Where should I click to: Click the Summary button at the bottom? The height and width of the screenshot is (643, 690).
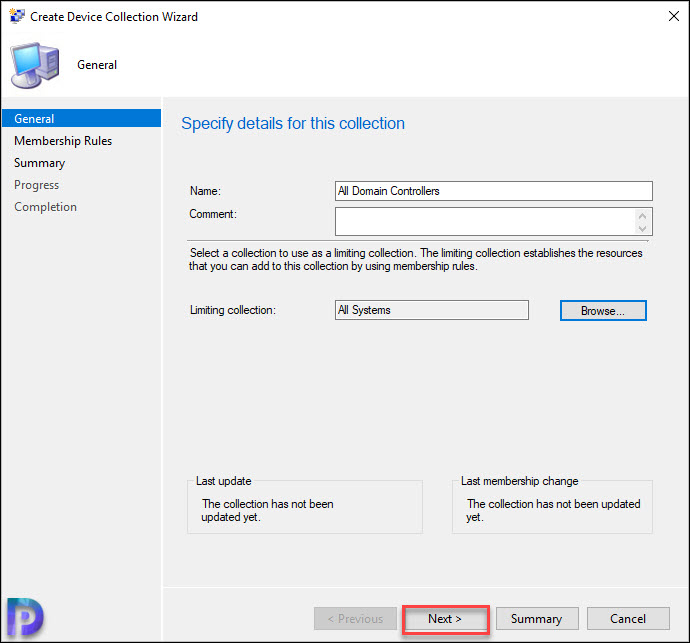point(537,619)
